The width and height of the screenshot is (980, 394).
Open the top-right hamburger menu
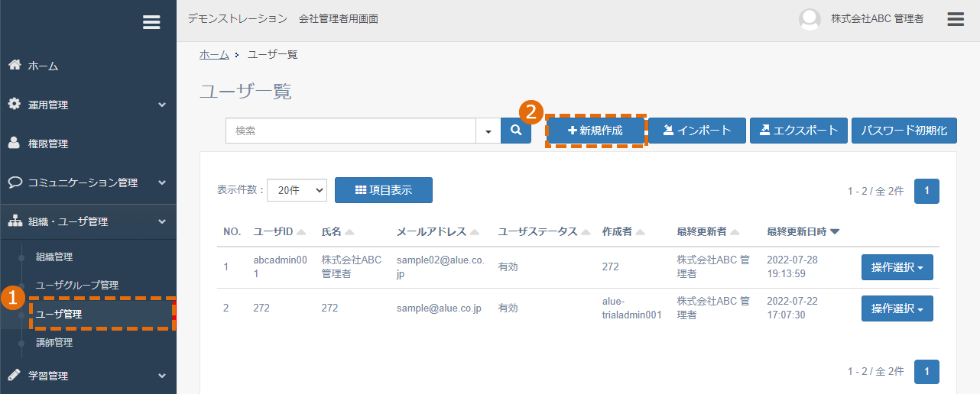tap(956, 19)
